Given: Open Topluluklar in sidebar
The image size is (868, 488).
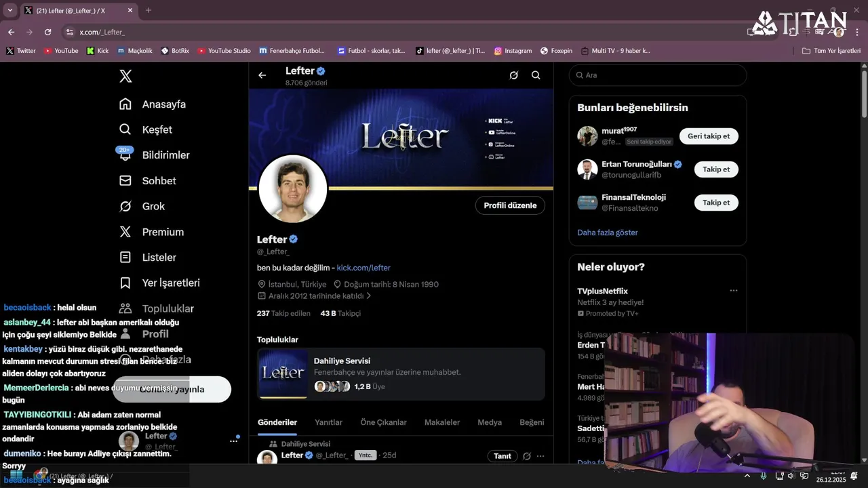Looking at the screenshot, I should 157,308.
